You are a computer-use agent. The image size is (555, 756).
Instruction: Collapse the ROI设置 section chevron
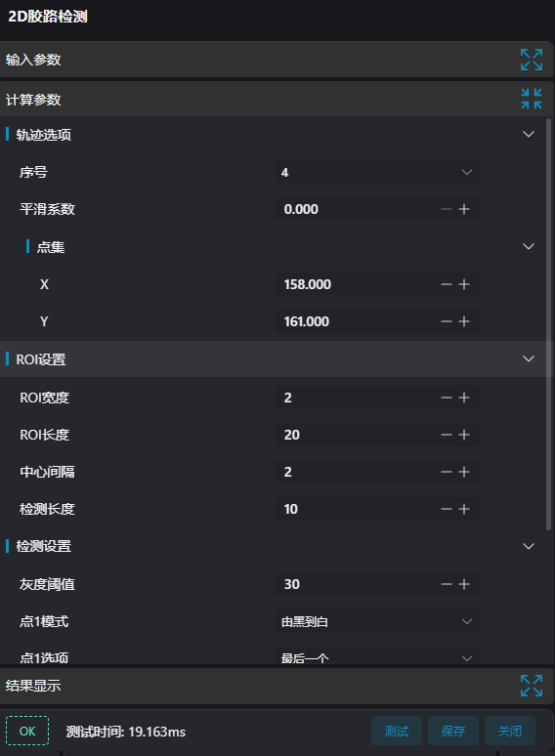pos(529,358)
